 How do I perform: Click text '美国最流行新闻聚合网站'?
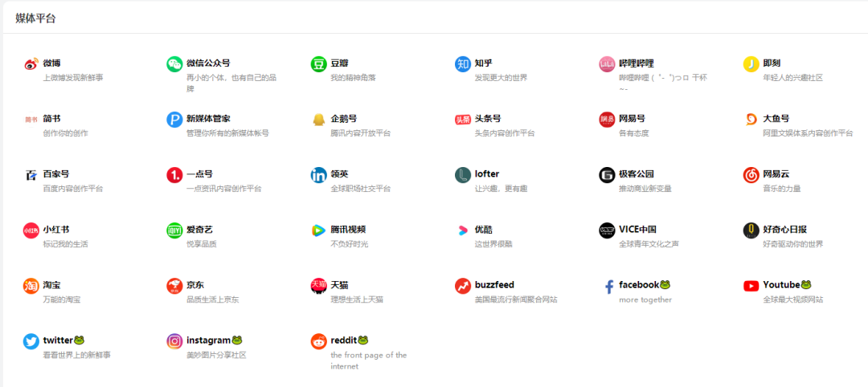[x=516, y=299]
